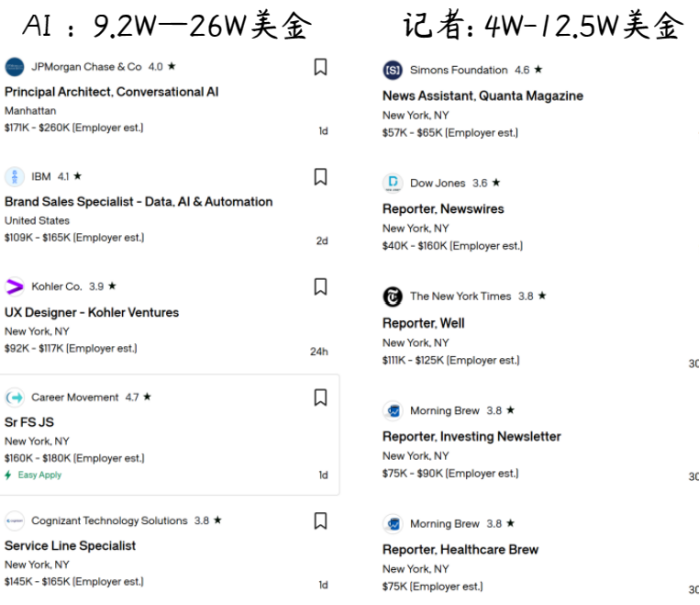This screenshot has height=605, width=700.
Task: Open UX Designer - Kohler Ventures posting
Action: (91, 312)
